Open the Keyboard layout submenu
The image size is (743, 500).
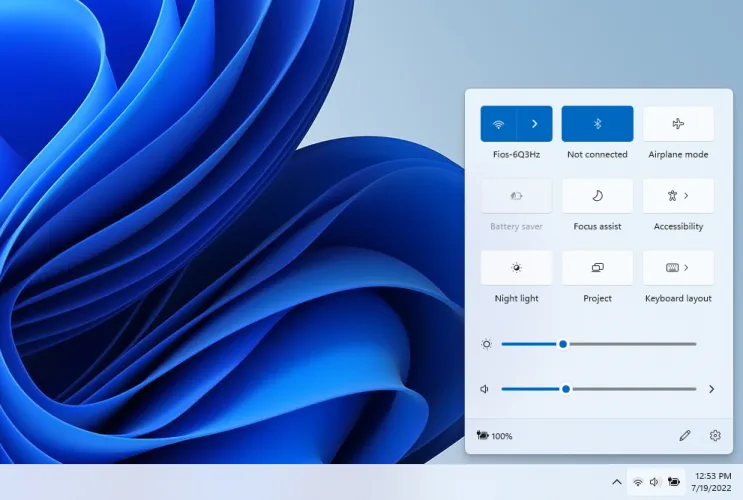(678, 268)
